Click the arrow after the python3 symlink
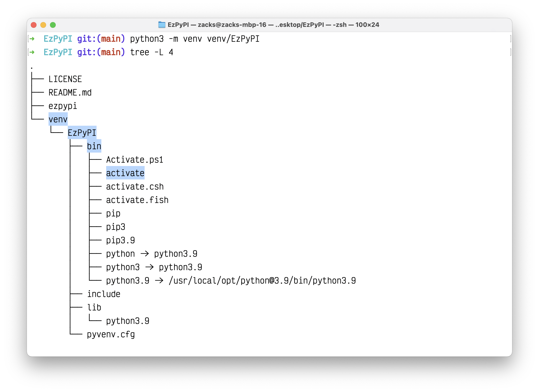 (x=149, y=267)
